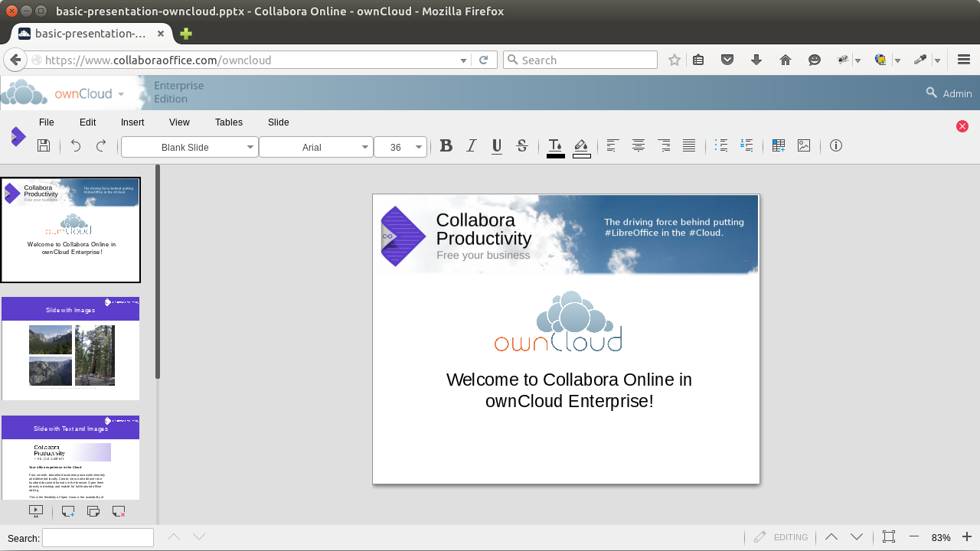Enable the bulleted list
980x551 pixels.
tap(720, 145)
